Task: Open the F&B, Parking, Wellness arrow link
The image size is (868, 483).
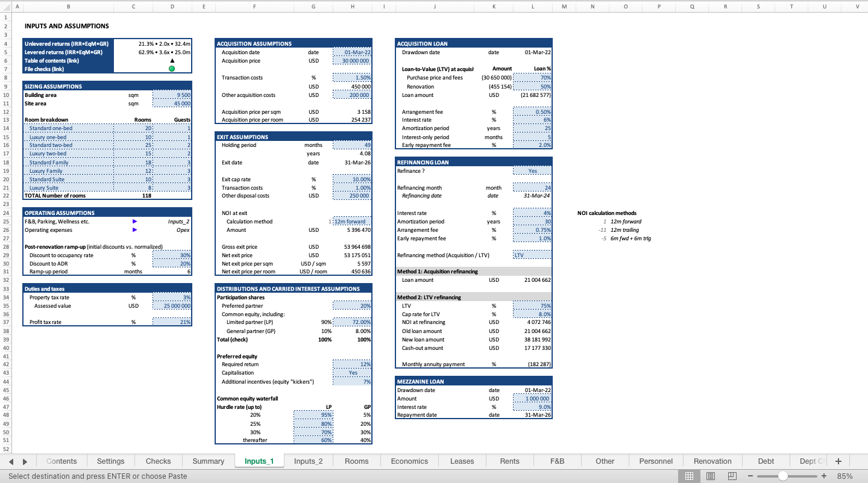Action: (134, 222)
